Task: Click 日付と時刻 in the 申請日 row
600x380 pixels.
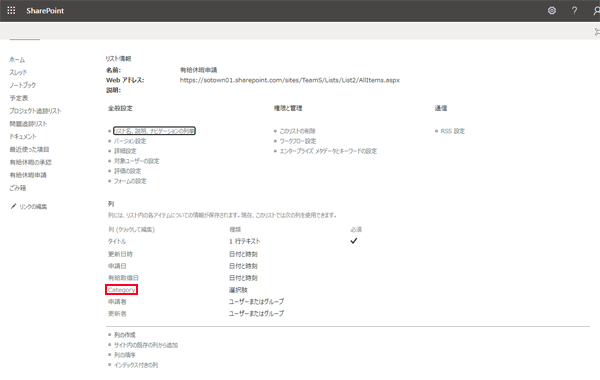Action: (243, 266)
